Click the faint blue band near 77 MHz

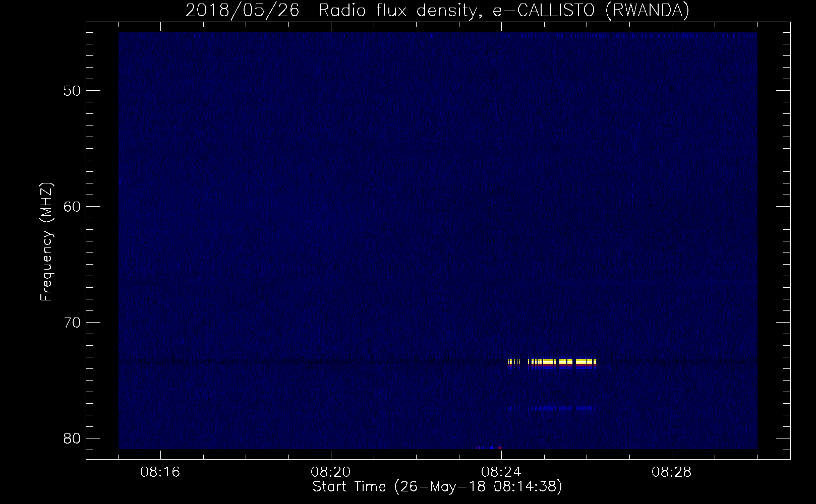click(x=552, y=408)
